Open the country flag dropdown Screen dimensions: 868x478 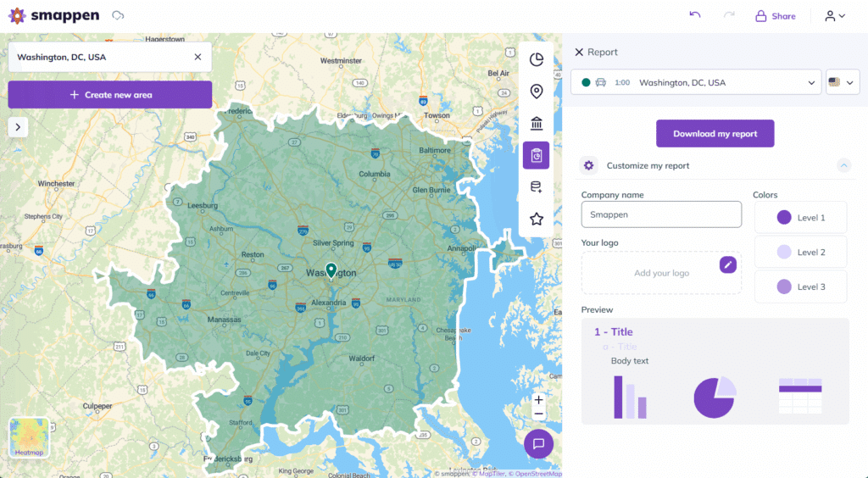[x=843, y=83]
